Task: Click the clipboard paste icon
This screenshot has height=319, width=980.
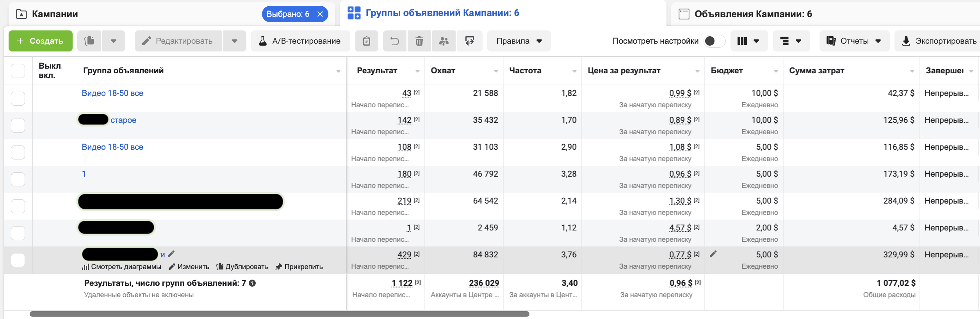Action: point(366,41)
